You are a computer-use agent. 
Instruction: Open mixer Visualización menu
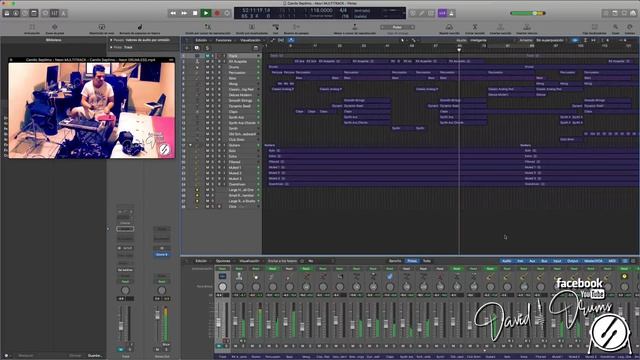[x=249, y=261]
